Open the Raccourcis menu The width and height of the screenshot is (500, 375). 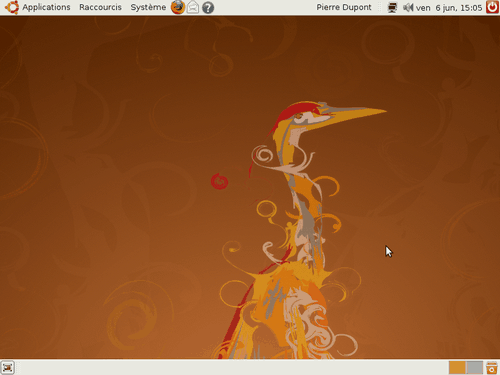100,7
